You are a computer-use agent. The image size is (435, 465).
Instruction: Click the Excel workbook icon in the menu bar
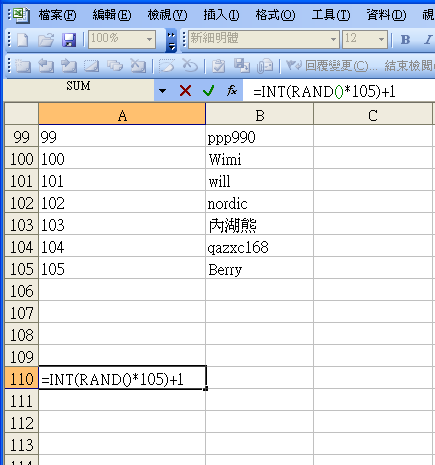[22, 15]
